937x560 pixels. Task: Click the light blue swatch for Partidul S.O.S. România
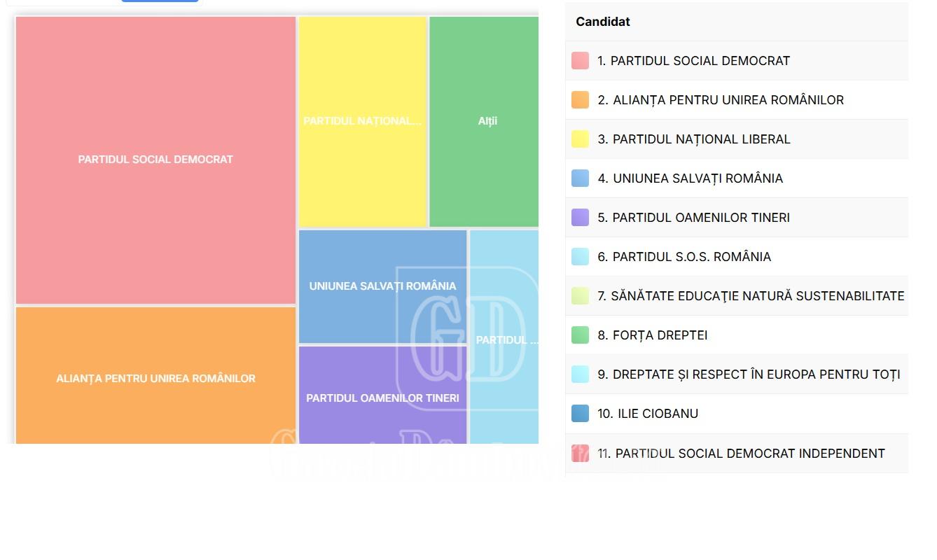click(580, 257)
